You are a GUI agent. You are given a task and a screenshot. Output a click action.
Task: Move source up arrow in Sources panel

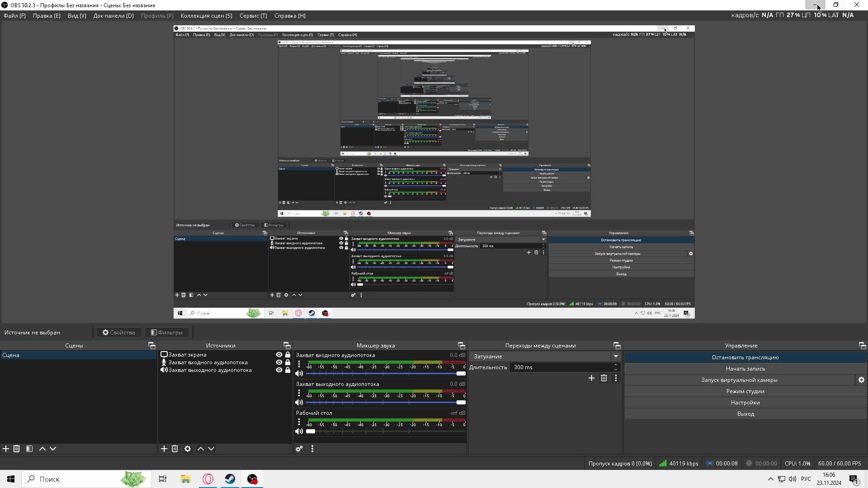pyautogui.click(x=201, y=449)
